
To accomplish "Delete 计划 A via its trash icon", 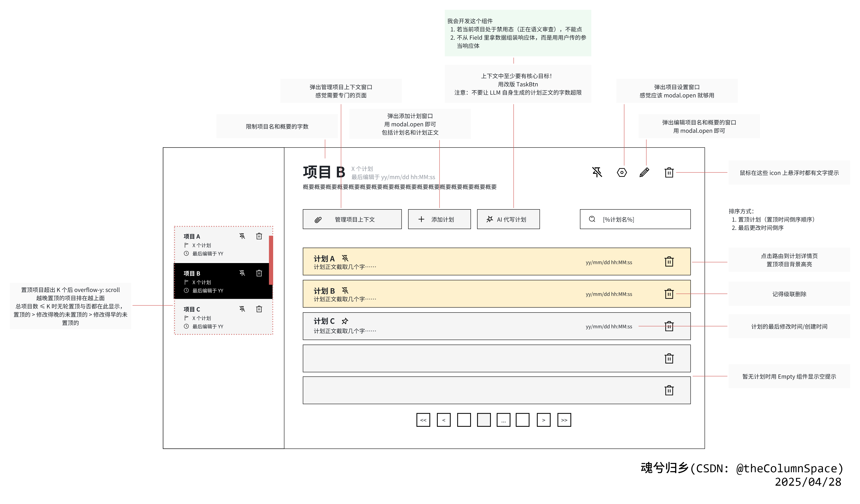I will (x=669, y=262).
